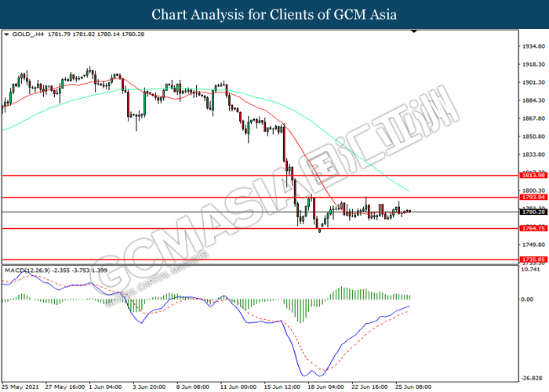
Task: Click the 1749.80 price axis value
Action: 533,245
